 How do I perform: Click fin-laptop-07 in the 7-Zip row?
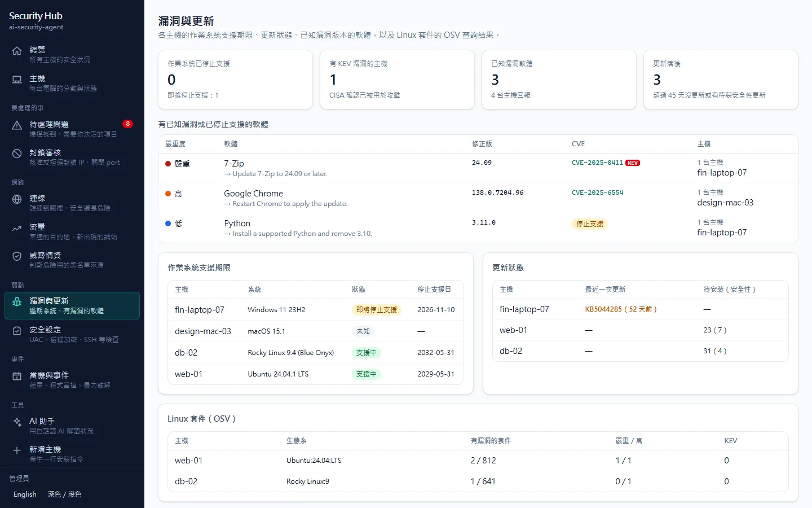point(722,173)
